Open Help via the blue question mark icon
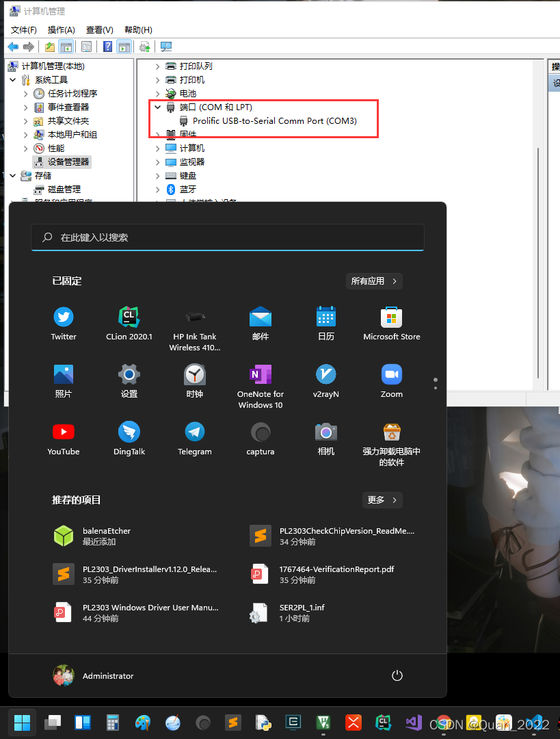Viewport: 560px width, 739px height. 108,47
